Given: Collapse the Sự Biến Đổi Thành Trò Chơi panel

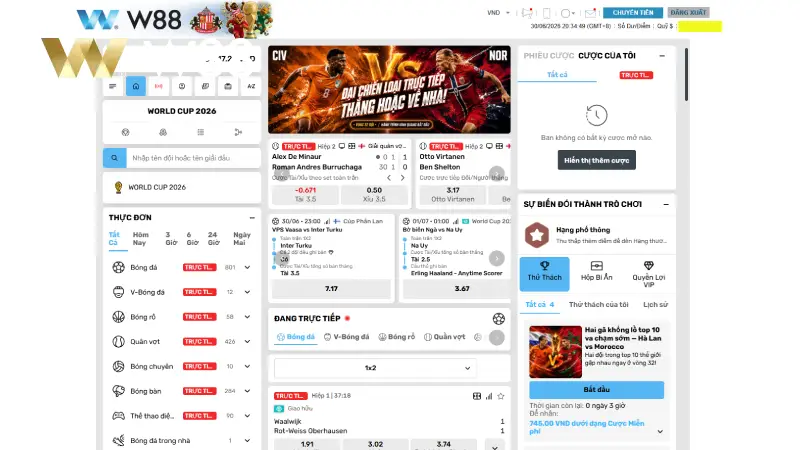Looking at the screenshot, I should tap(666, 204).
